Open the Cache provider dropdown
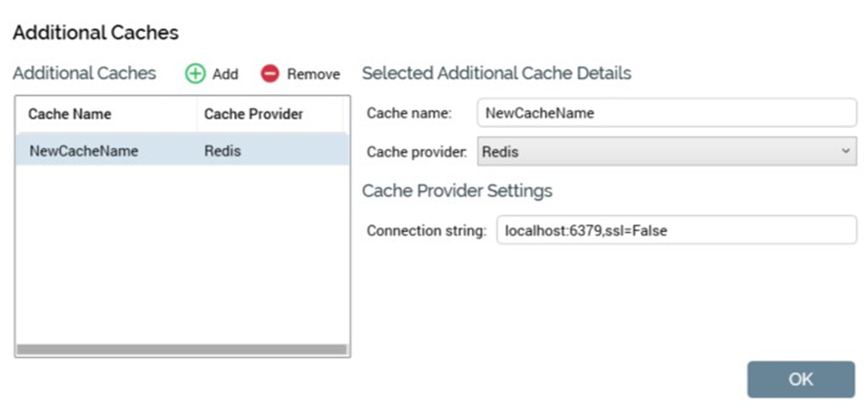 pos(666,152)
